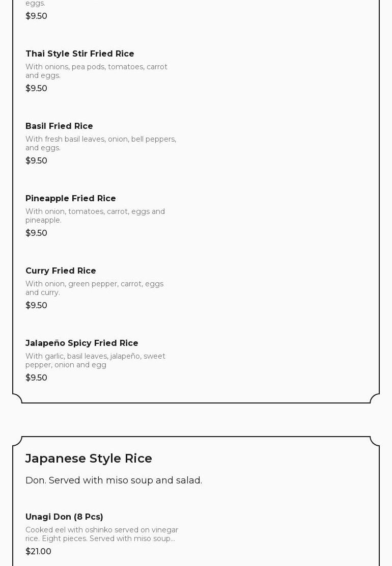Click the Curry Fried Rice description text
Viewport: 392px width, 566px height.
(94, 288)
